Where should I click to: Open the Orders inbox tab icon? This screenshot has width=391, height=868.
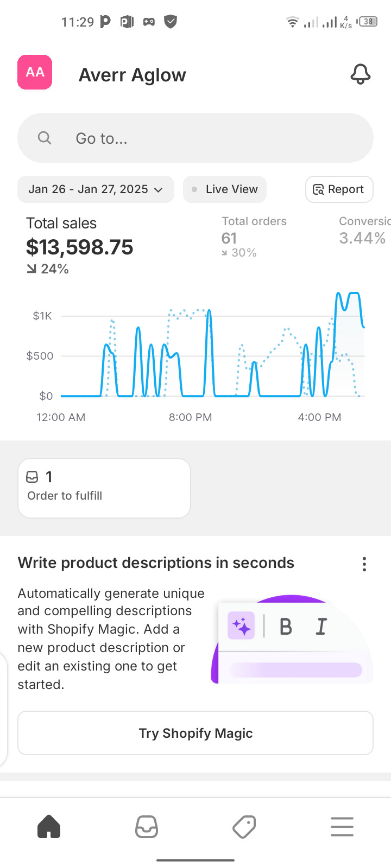tap(147, 827)
